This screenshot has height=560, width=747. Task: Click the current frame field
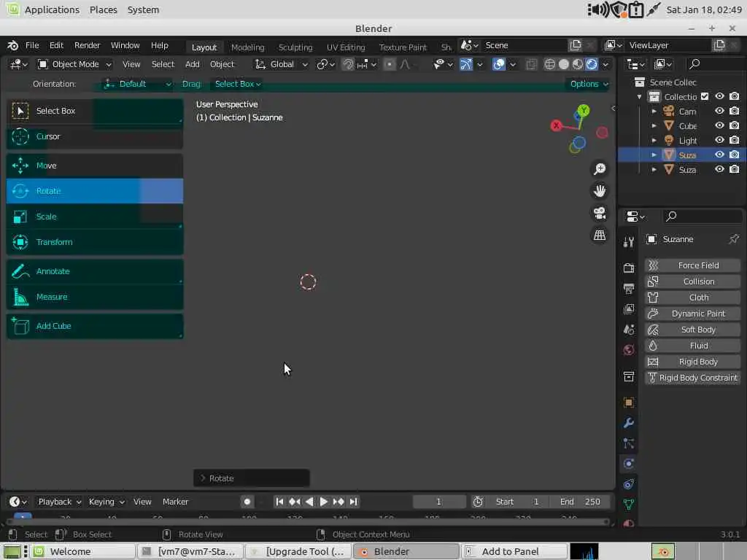point(438,502)
